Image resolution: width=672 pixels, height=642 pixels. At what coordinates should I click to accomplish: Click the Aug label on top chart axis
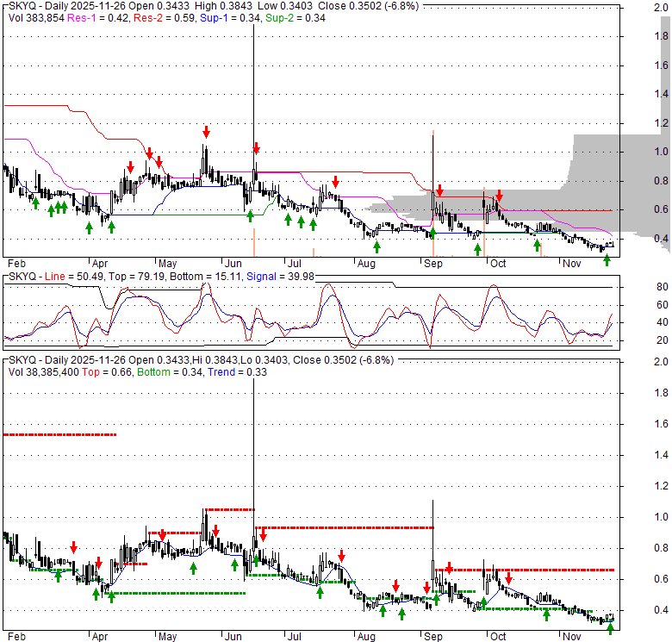(x=366, y=263)
